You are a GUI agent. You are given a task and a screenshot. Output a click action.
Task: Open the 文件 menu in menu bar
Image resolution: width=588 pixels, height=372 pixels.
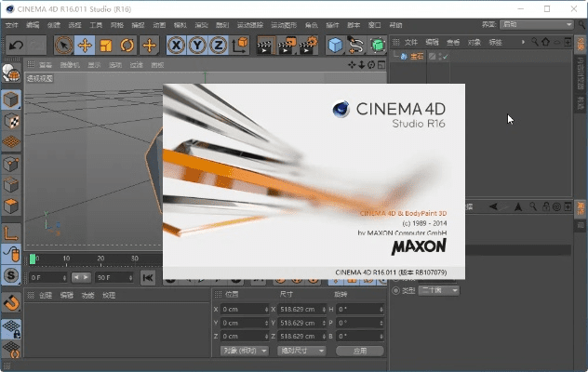click(x=11, y=23)
